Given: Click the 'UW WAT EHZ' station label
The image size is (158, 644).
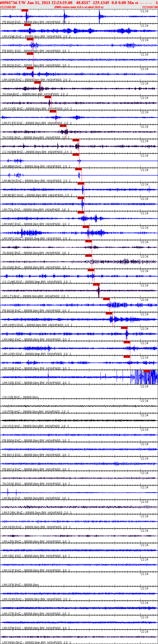Looking at the screenshot, I should click(x=12, y=224).
